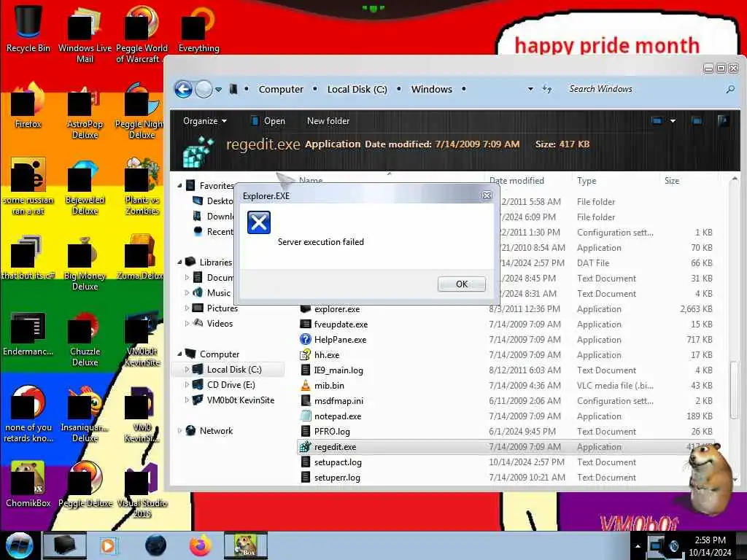747x560 pixels.
Task: Toggle the preview pane icon
Action: pyautogui.click(x=697, y=121)
